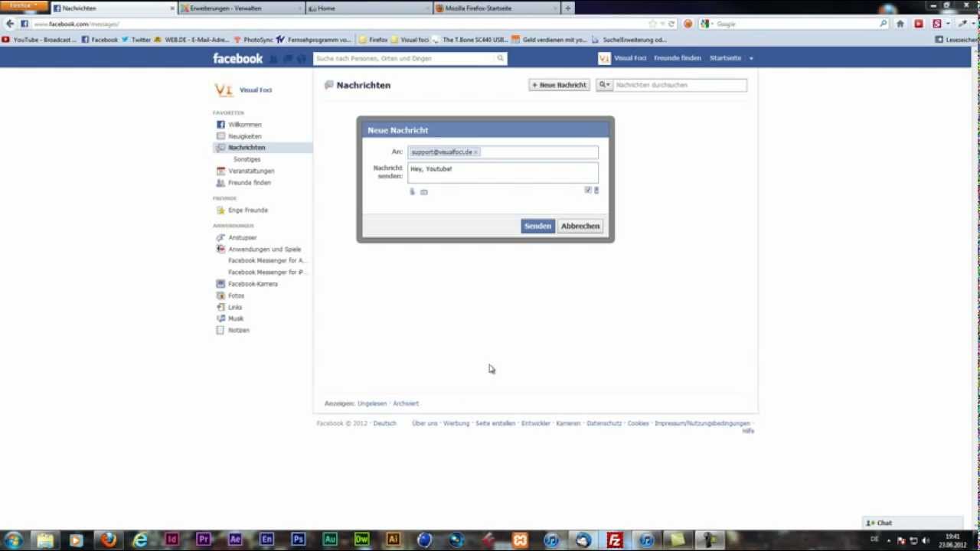Viewport: 980px width, 551px height.
Task: Open Links in the sidebar
Action: [x=235, y=308]
